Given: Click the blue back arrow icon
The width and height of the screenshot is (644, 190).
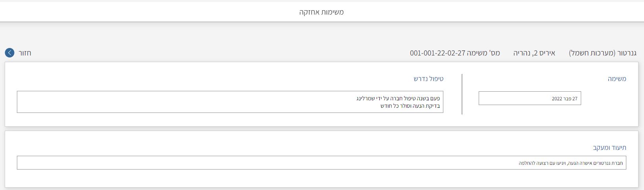Looking at the screenshot, I should (x=9, y=53).
